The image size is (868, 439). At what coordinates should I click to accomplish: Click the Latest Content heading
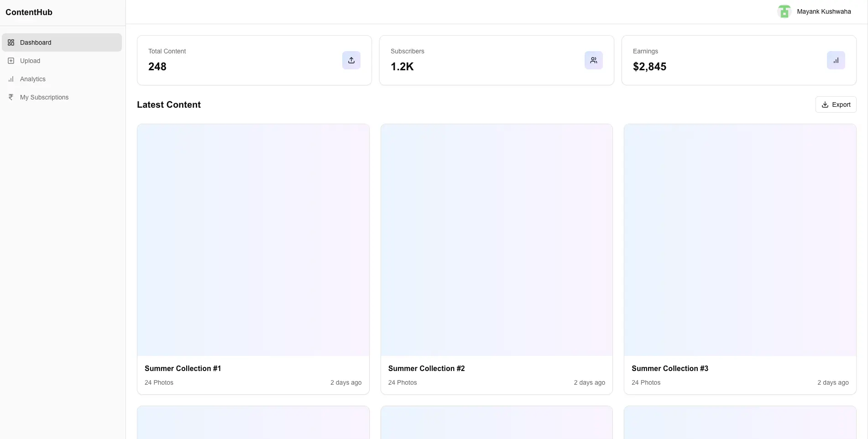click(x=169, y=105)
